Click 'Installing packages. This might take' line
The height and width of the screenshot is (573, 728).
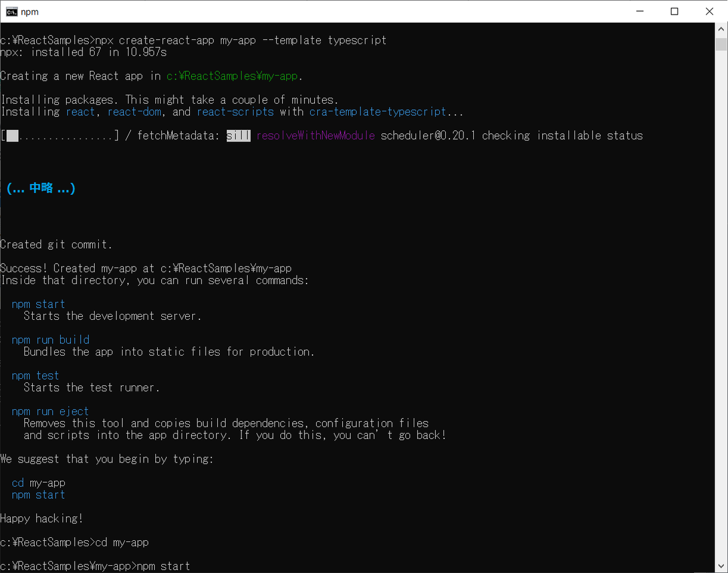(170, 100)
